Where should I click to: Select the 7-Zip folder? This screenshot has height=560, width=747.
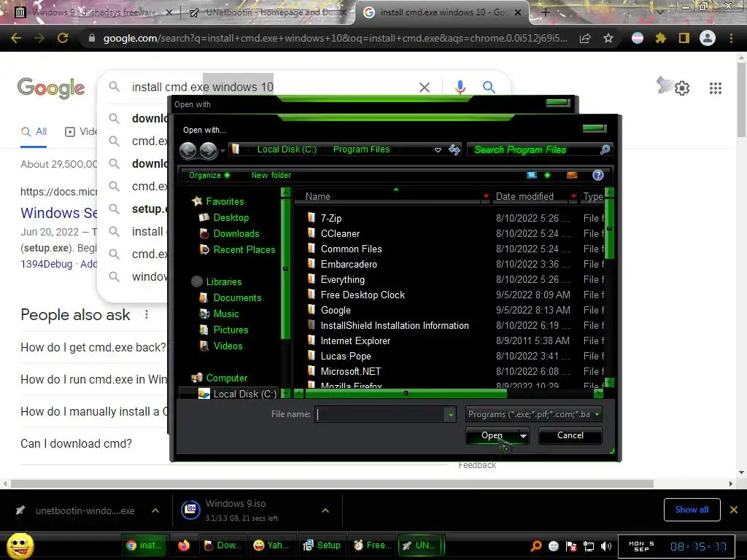330,219
